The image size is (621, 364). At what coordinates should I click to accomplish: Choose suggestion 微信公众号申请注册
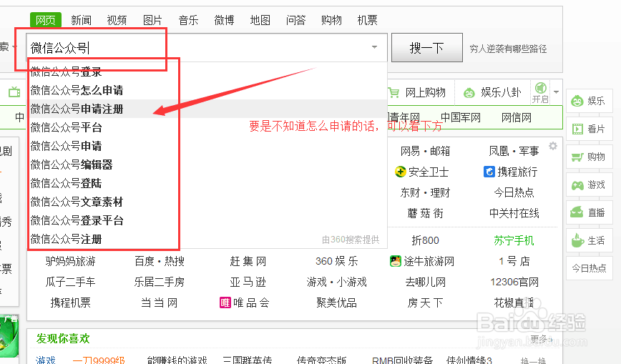tap(207, 109)
